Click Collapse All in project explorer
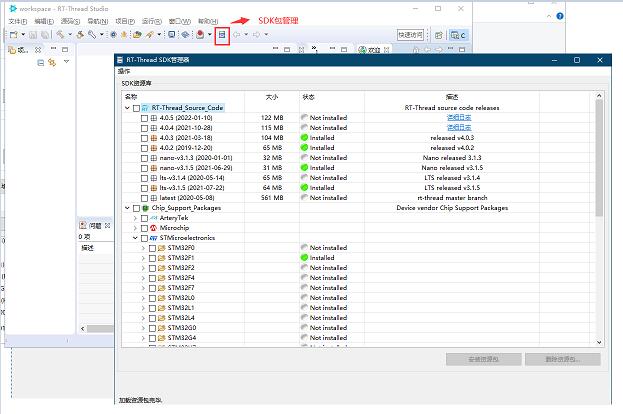623x414 pixels. 41,63
